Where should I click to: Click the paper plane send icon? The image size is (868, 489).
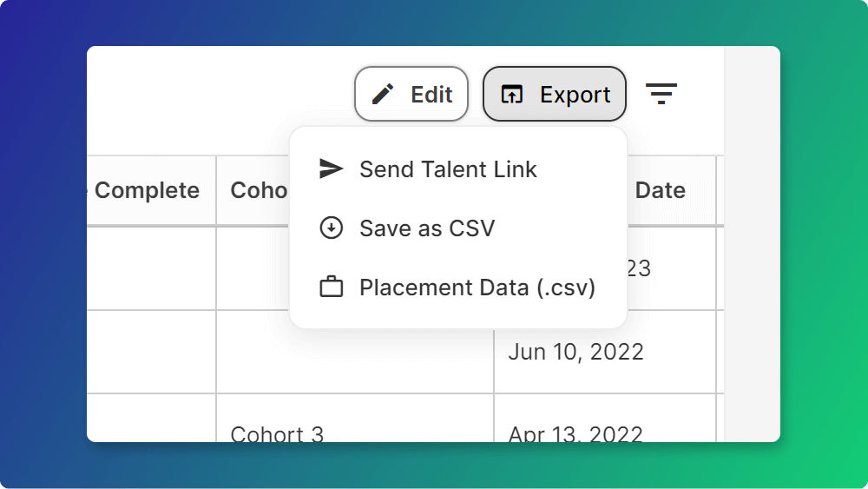pos(331,169)
